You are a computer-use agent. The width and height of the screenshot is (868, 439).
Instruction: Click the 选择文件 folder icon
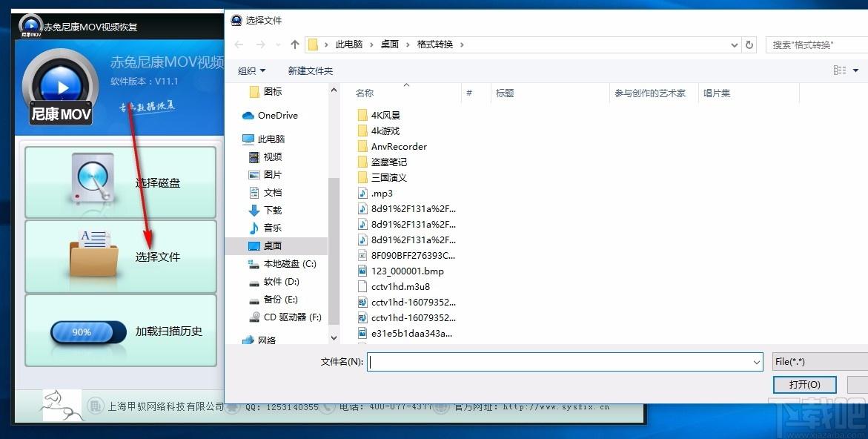pyautogui.click(x=93, y=254)
